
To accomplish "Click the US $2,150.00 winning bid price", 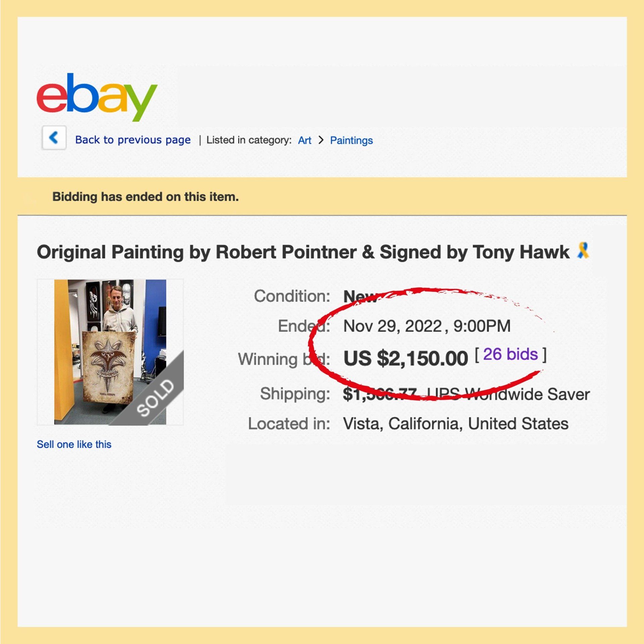I will (x=406, y=358).
